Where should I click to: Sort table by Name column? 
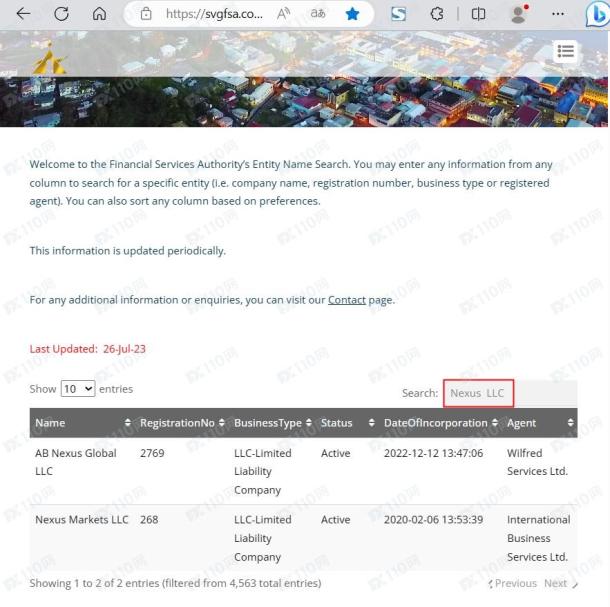(x=83, y=423)
